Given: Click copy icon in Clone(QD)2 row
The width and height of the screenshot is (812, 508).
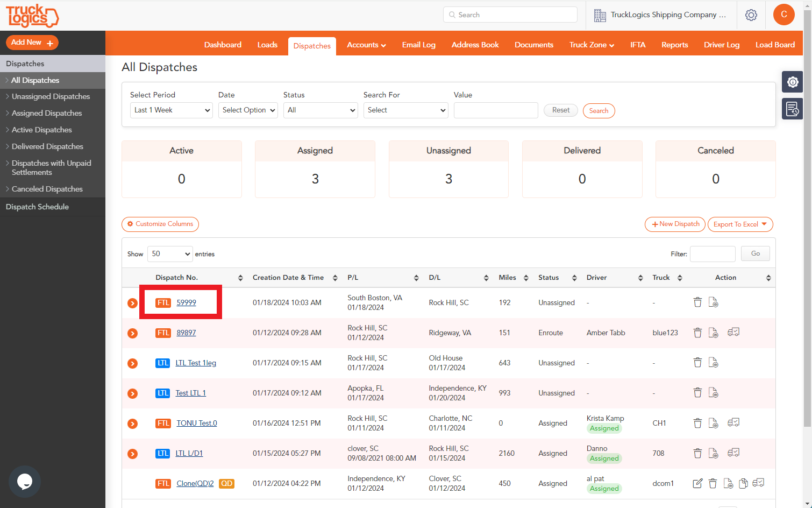Looking at the screenshot, I should (743, 483).
